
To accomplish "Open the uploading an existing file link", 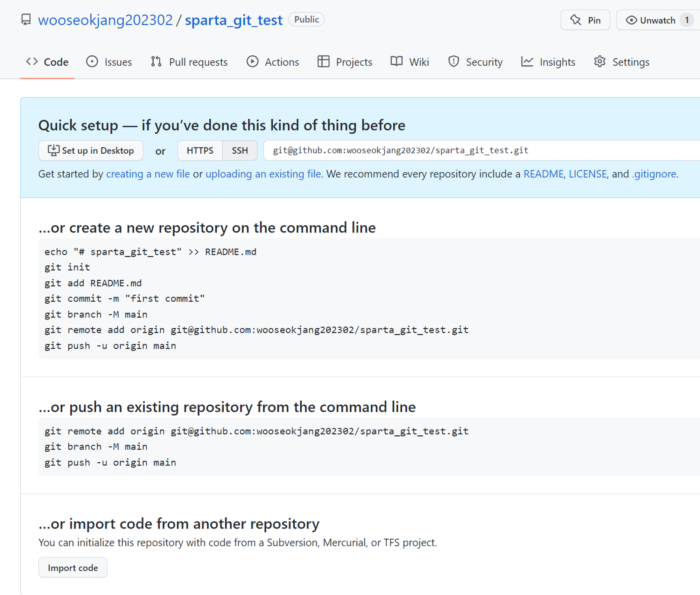I will coord(263,174).
